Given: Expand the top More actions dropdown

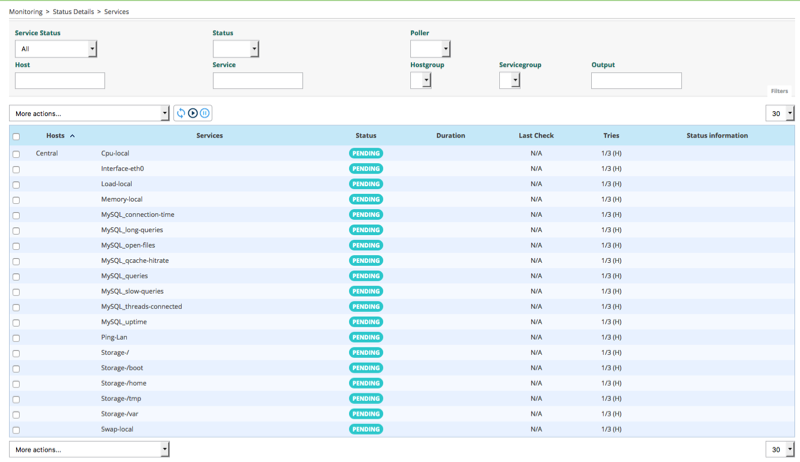Looking at the screenshot, I should tap(89, 114).
